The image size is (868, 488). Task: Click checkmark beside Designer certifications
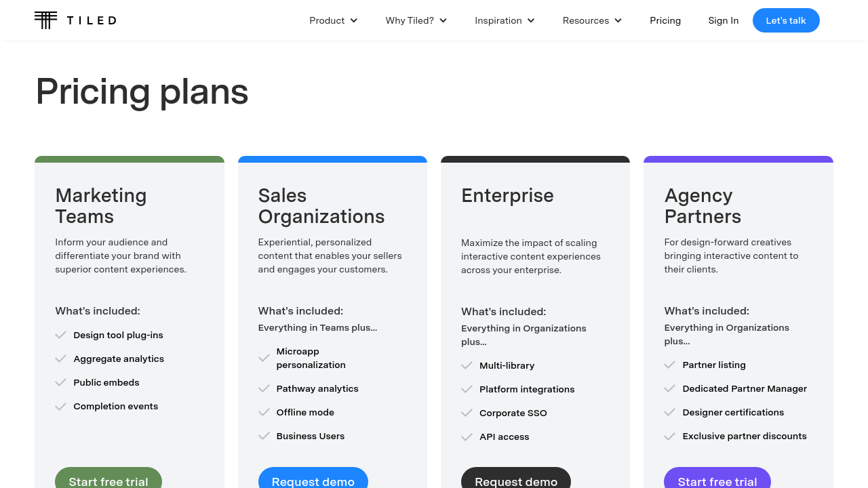point(670,412)
